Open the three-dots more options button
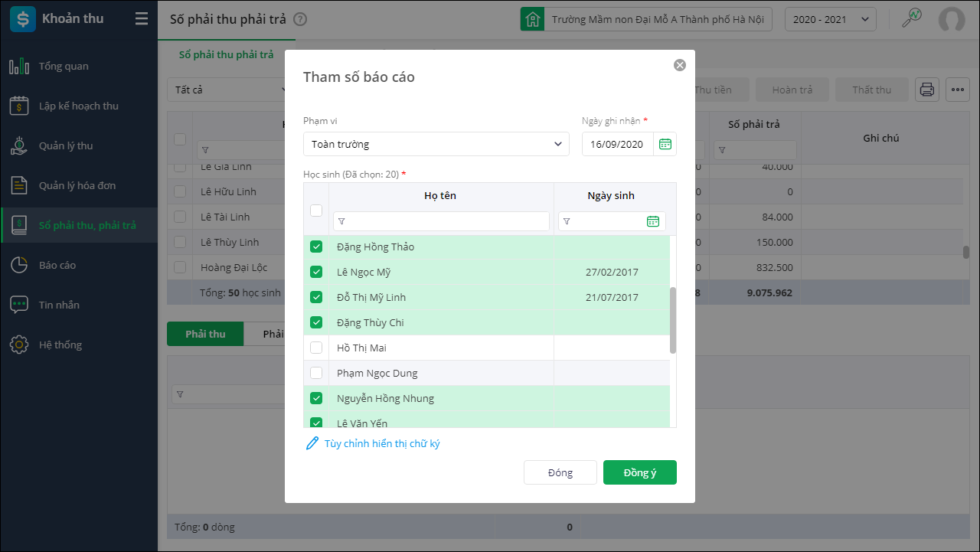 (x=958, y=90)
